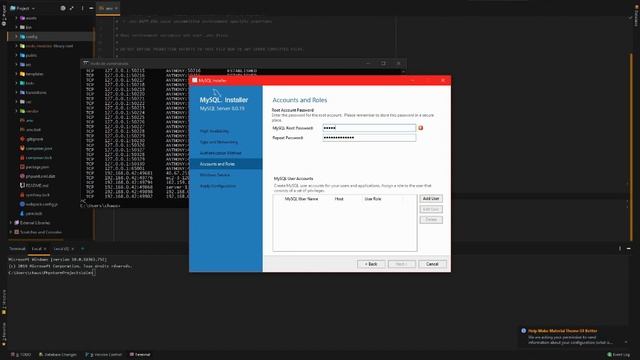Screen dimensions: 640x360
Task: Expand the translations folder in project tree
Action: (x=16, y=92)
